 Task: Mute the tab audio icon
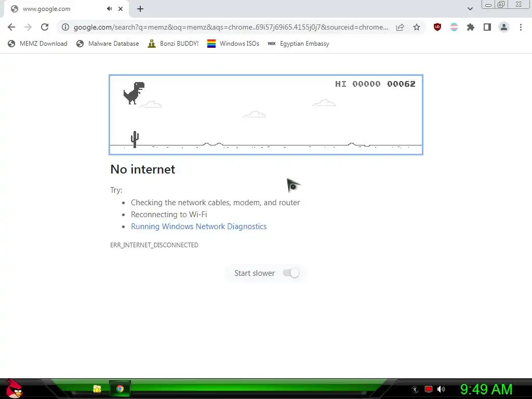tap(109, 9)
